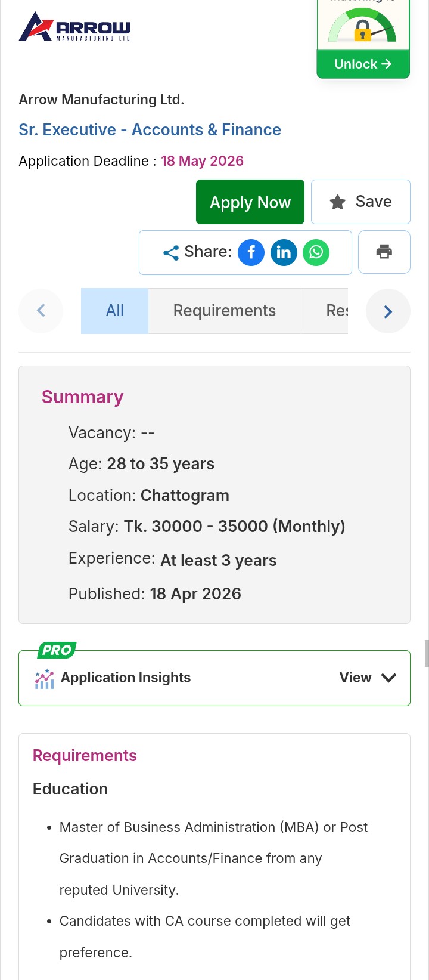This screenshot has width=429, height=980.
Task: Share the job via WhatsApp
Action: coord(316,252)
